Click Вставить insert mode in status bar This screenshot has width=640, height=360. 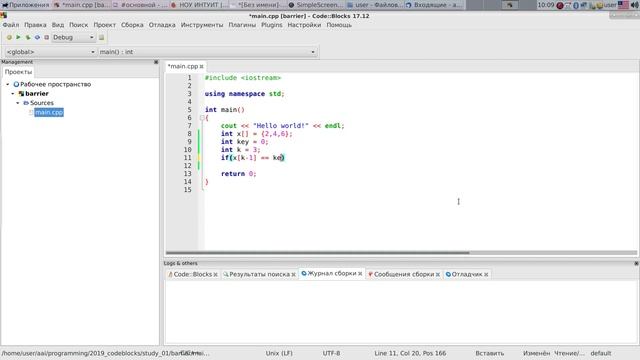click(x=489, y=353)
